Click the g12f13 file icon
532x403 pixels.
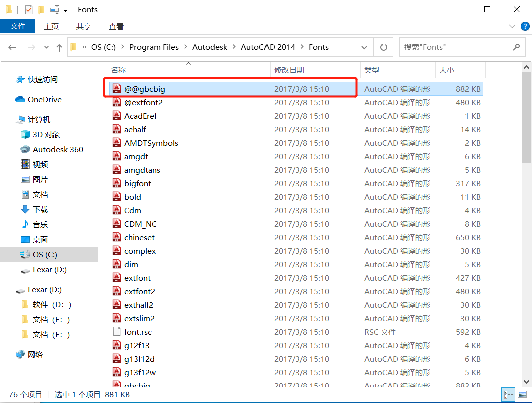click(117, 345)
